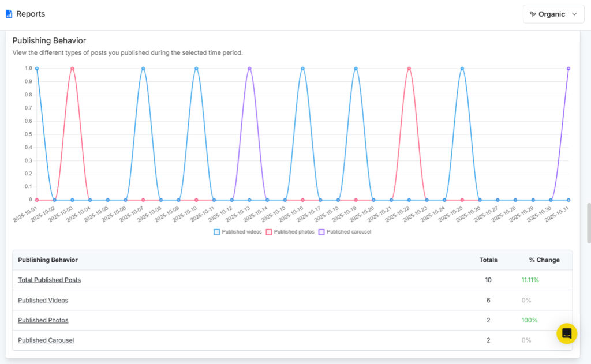Click the pink Published photos legend swatch
The width and height of the screenshot is (591, 364).
[269, 231]
